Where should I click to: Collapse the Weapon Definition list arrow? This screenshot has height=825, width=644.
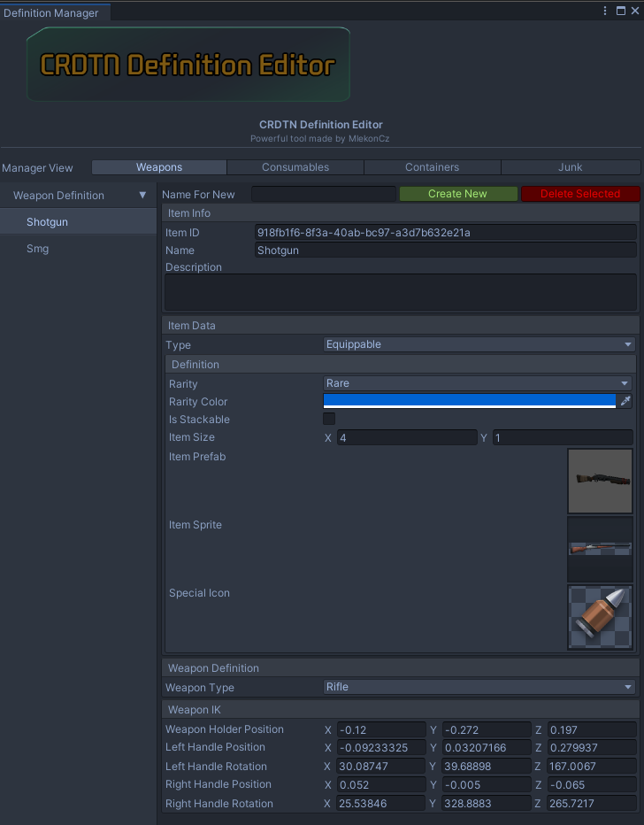(142, 195)
